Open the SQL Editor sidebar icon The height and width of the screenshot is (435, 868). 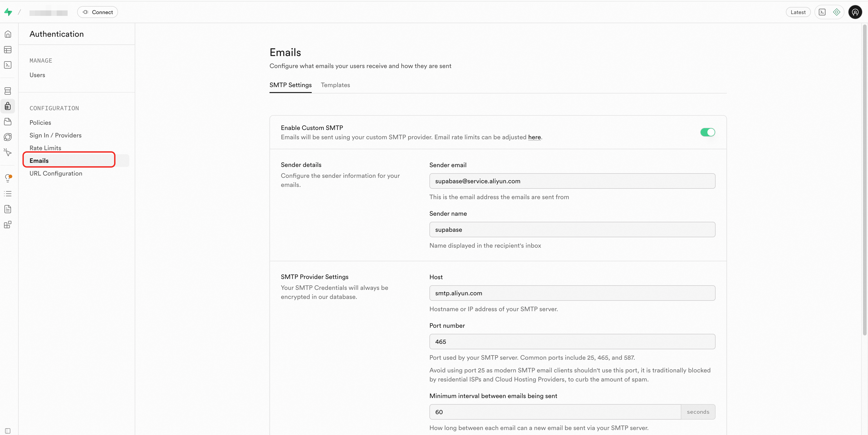click(x=8, y=65)
